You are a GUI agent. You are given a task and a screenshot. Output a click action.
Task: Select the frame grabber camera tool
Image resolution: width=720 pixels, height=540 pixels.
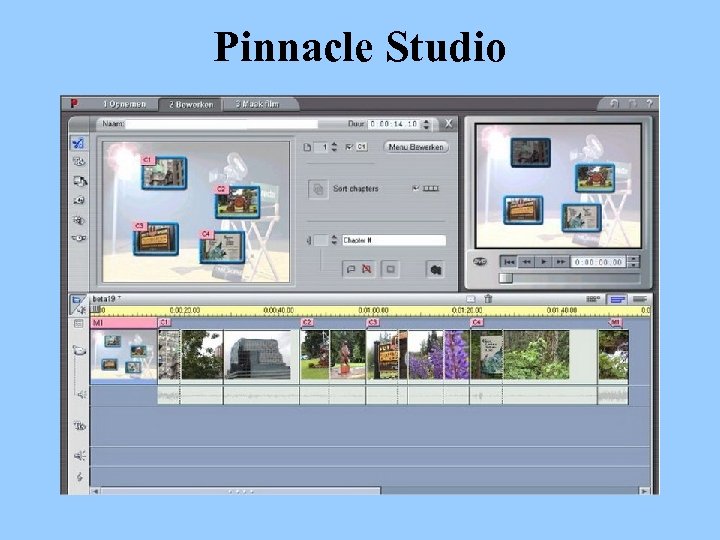point(79,201)
